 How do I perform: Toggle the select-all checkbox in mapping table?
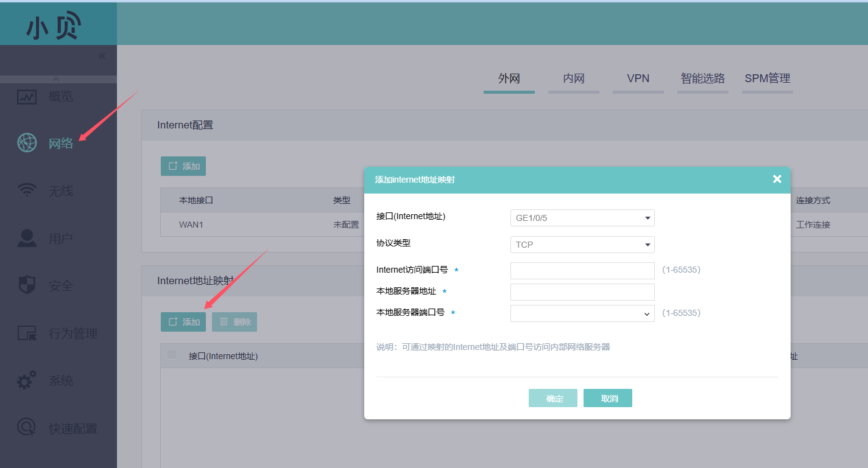(172, 355)
